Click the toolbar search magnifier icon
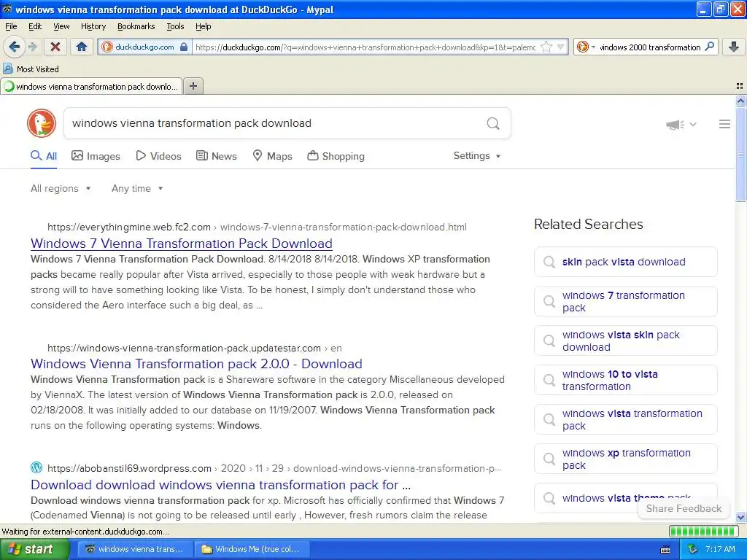747x560 pixels. pos(709,47)
